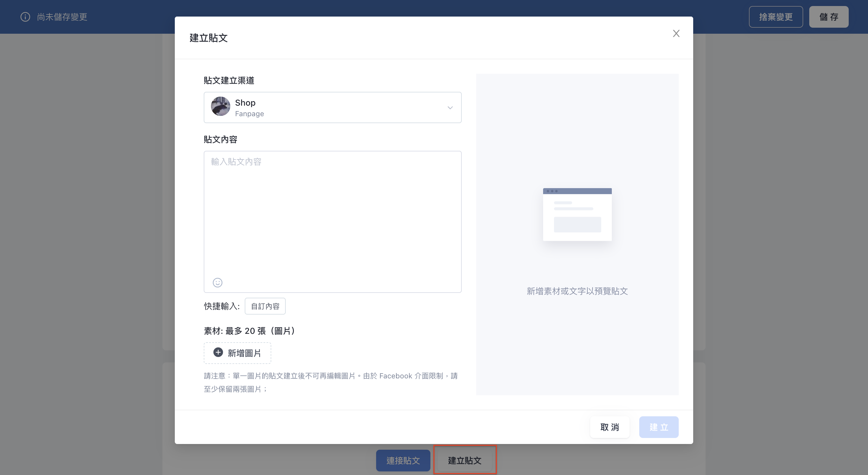The height and width of the screenshot is (475, 868).
Task: Open the emoji picker smiley icon
Action: click(x=218, y=282)
